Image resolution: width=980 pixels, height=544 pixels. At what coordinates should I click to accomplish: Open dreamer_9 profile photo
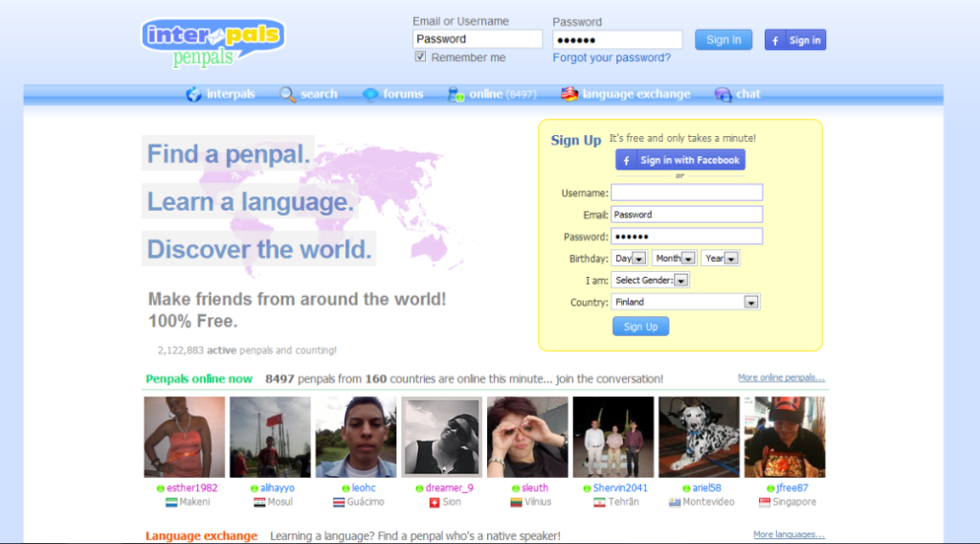pos(442,437)
